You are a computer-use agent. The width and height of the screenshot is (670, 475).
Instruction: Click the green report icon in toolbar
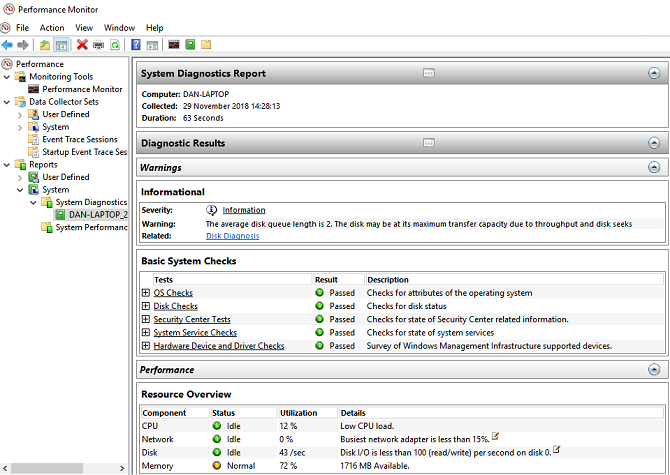point(190,45)
